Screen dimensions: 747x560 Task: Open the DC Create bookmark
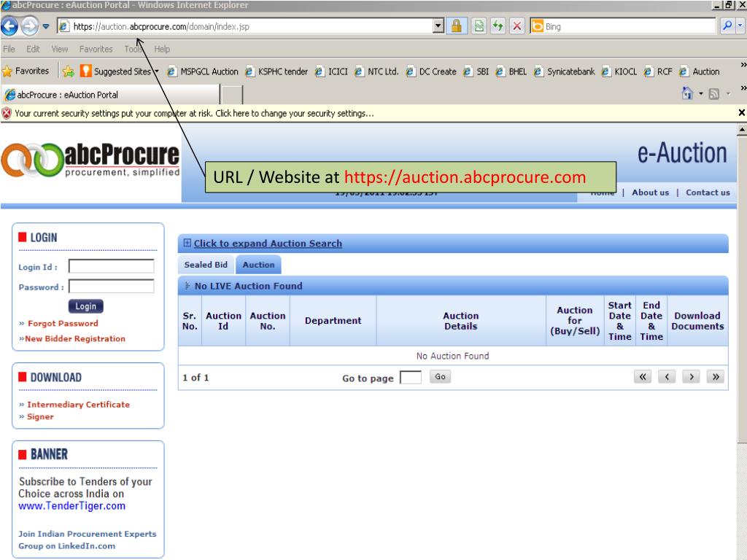coord(431,71)
